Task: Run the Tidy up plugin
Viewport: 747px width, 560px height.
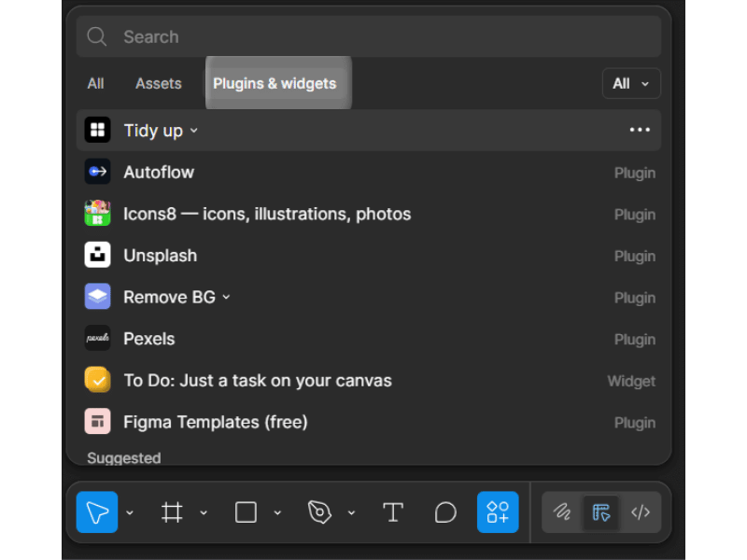Action: (369, 131)
